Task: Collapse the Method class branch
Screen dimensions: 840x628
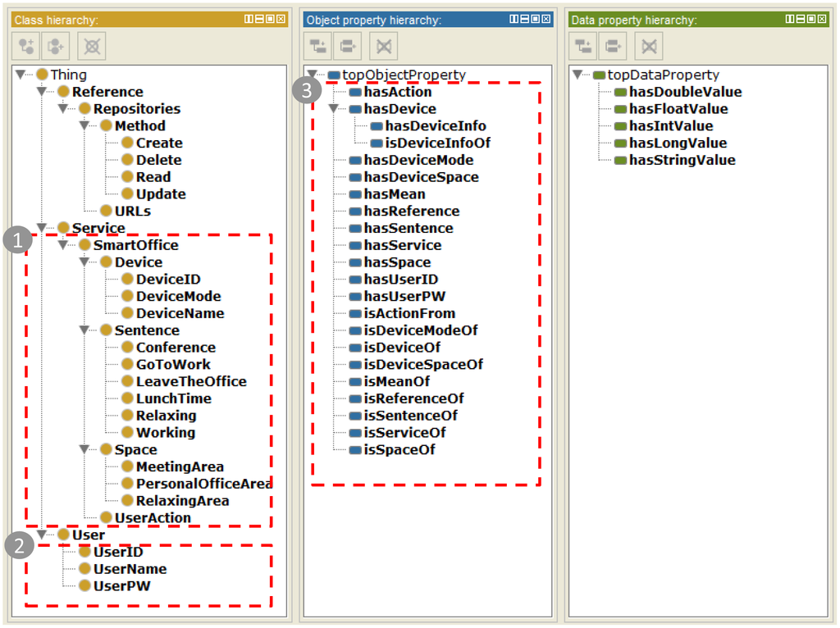Action: tap(84, 126)
